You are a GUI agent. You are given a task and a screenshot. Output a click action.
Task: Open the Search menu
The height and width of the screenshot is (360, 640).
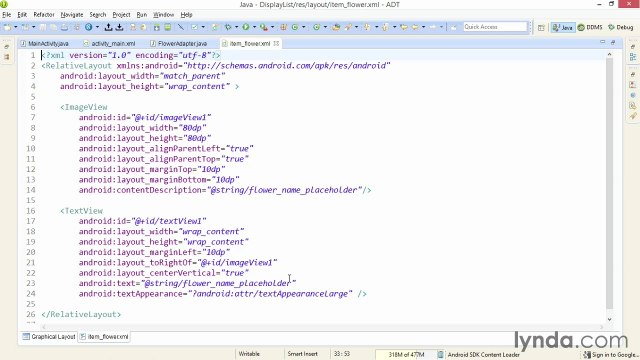(x=98, y=15)
